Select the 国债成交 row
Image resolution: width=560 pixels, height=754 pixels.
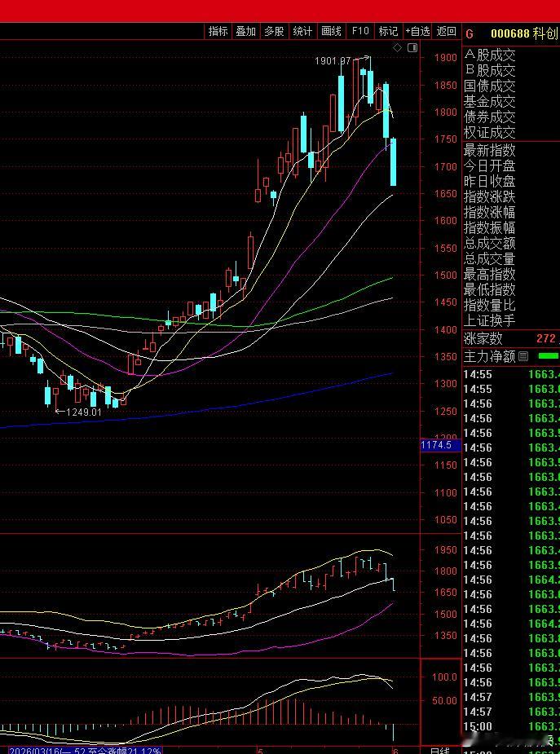[489, 86]
